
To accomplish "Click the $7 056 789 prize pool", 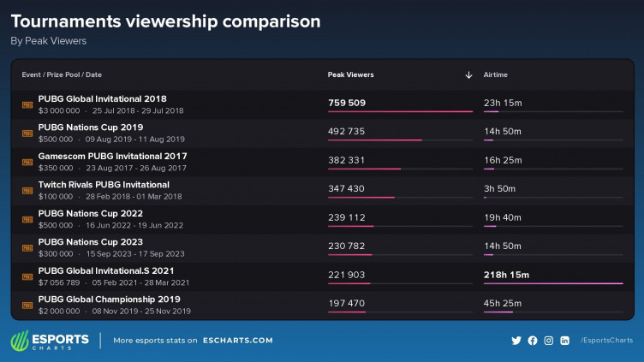I will (x=59, y=282).
